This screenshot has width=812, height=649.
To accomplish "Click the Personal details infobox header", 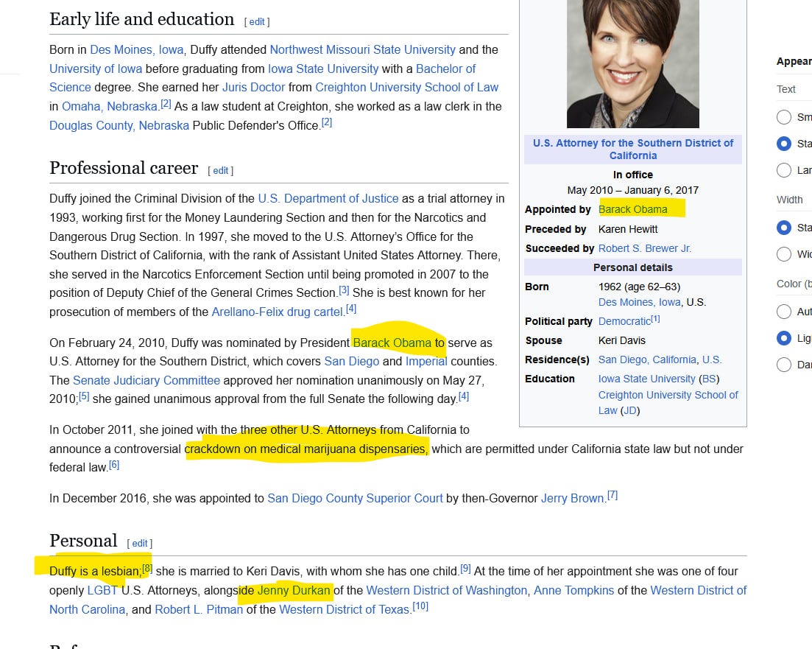I will pyautogui.click(x=633, y=267).
